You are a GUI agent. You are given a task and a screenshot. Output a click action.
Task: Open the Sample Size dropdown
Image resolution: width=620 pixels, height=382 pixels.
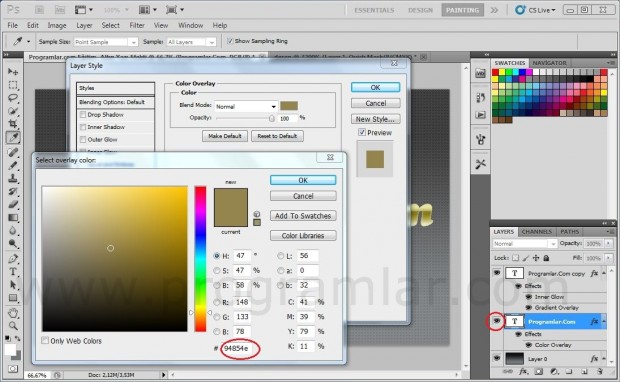click(106, 42)
